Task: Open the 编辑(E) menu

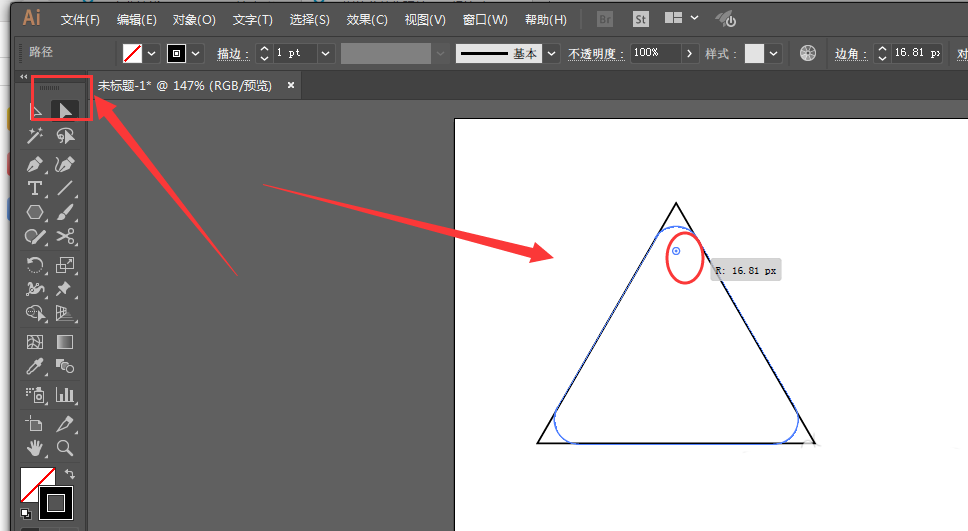Action: pyautogui.click(x=136, y=20)
